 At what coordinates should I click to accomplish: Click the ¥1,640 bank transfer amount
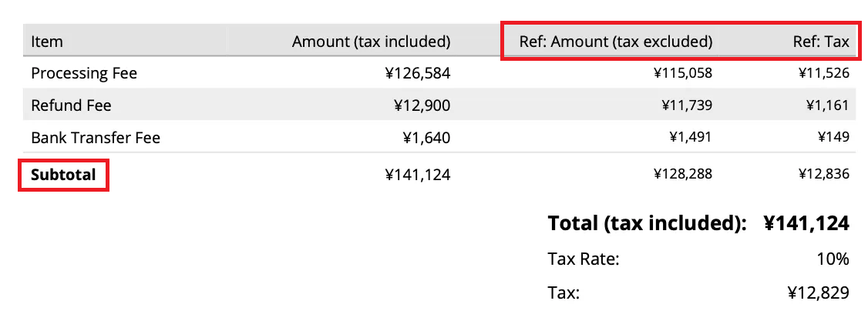[x=426, y=138]
